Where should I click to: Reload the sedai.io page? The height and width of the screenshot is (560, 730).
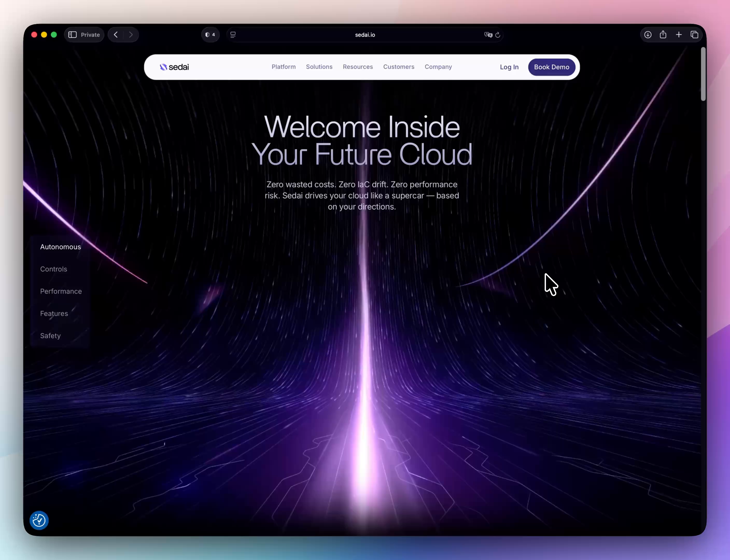coord(498,35)
